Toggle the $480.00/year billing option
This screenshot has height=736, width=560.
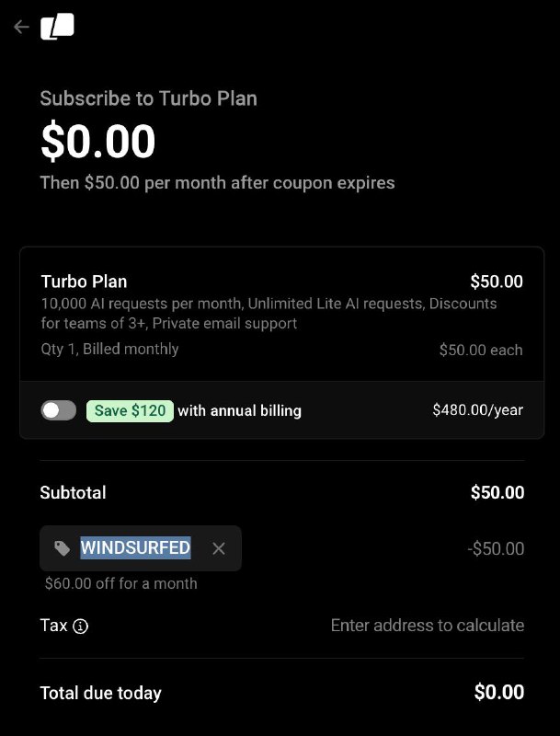click(x=59, y=410)
